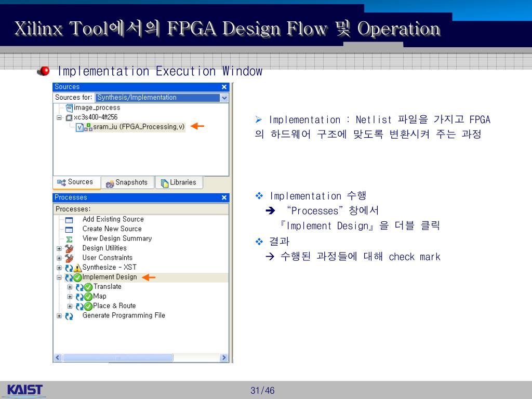Click the rerun arrows icon for Implement Design
This screenshot has width=532, height=399.
pyautogui.click(x=69, y=278)
